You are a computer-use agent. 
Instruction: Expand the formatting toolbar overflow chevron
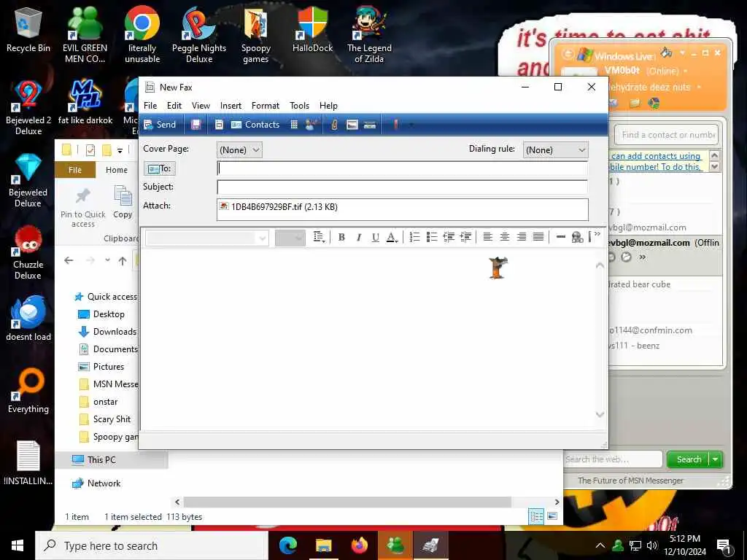[597, 234]
